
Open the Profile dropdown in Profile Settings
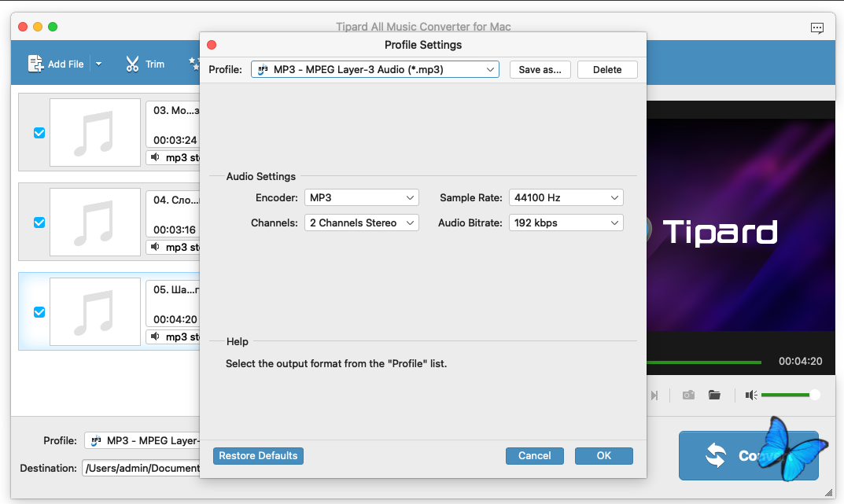pyautogui.click(x=375, y=69)
